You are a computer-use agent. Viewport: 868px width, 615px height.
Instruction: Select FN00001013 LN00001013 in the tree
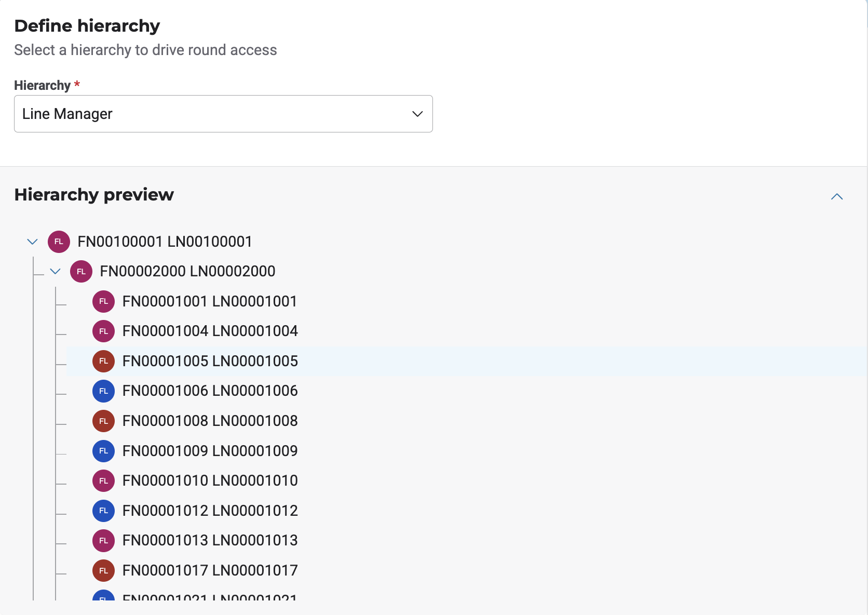pos(210,540)
